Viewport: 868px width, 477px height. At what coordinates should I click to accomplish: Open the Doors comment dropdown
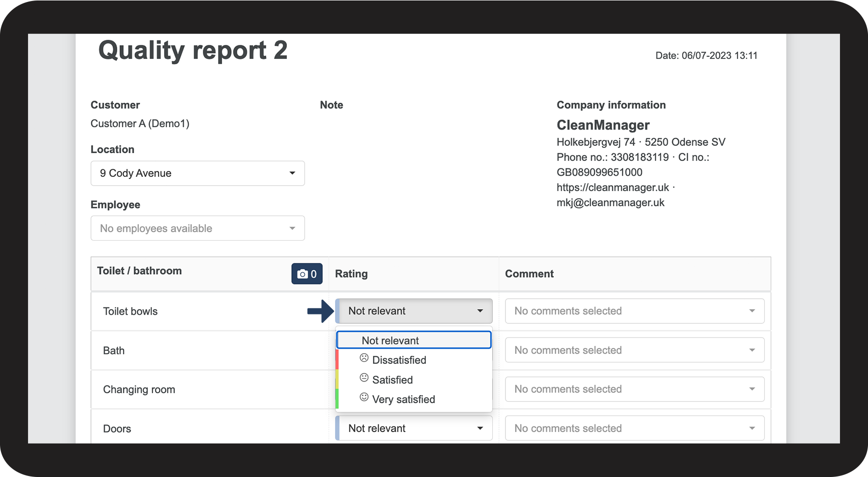pos(634,428)
